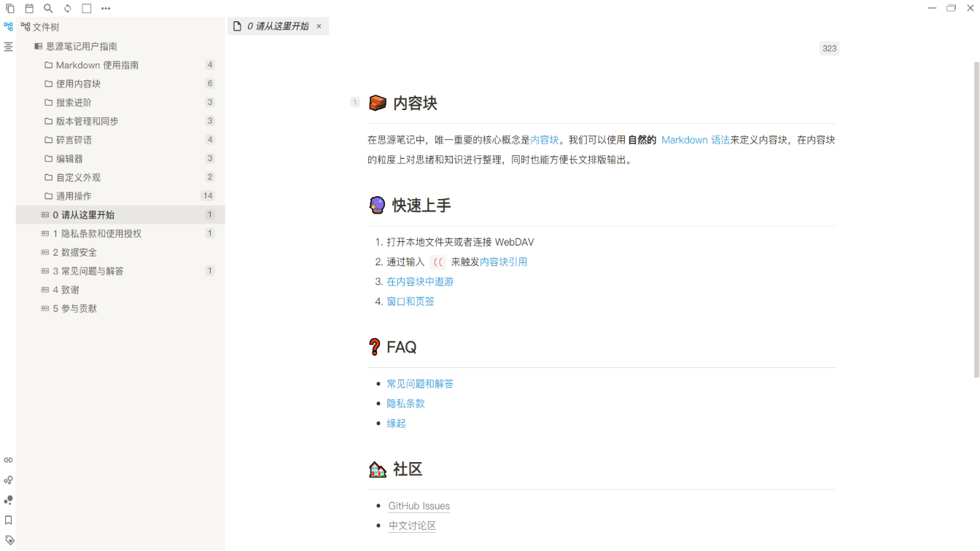This screenshot has height=551, width=980.
Task: Click the folder icon of 版本管理和同步
Action: (x=48, y=121)
